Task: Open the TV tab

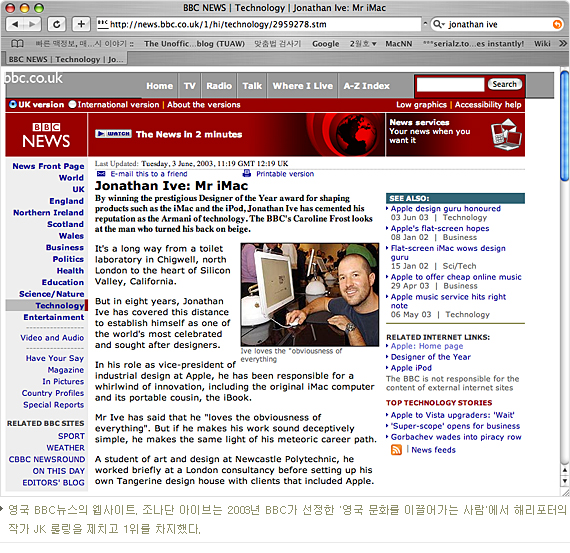Action: tap(190, 86)
